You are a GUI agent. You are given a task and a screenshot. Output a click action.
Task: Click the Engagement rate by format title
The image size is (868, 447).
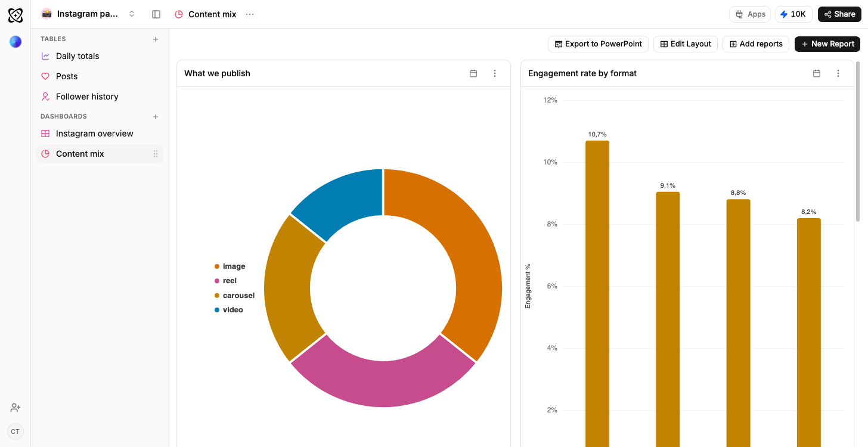582,73
